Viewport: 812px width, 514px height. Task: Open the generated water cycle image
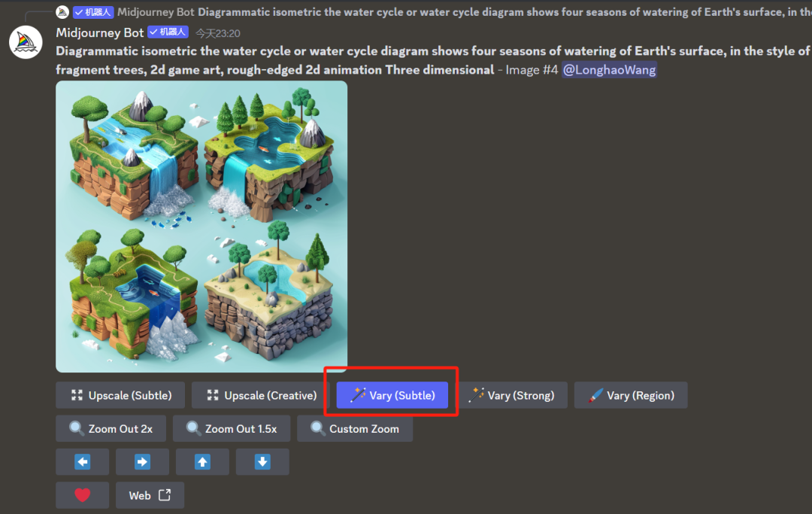click(201, 226)
